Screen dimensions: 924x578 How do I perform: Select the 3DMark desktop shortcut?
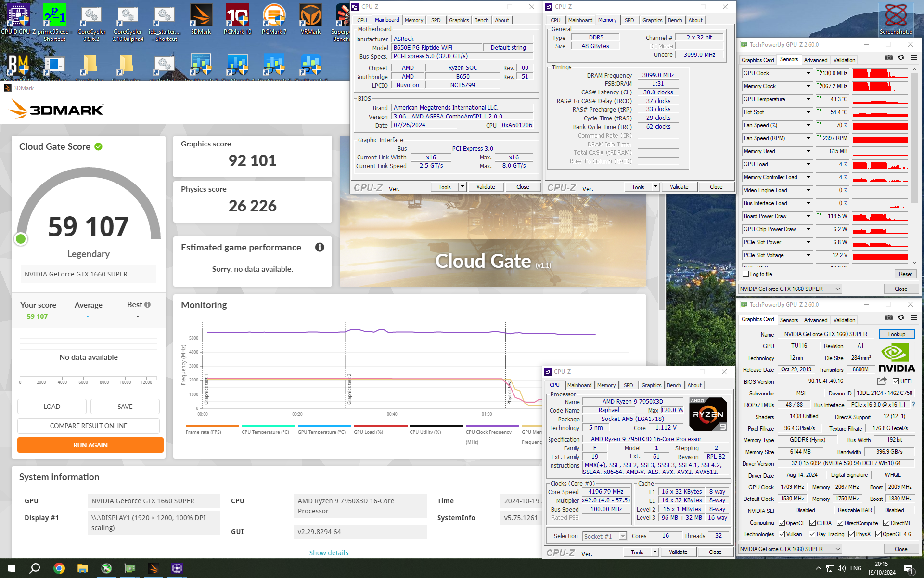(x=201, y=20)
